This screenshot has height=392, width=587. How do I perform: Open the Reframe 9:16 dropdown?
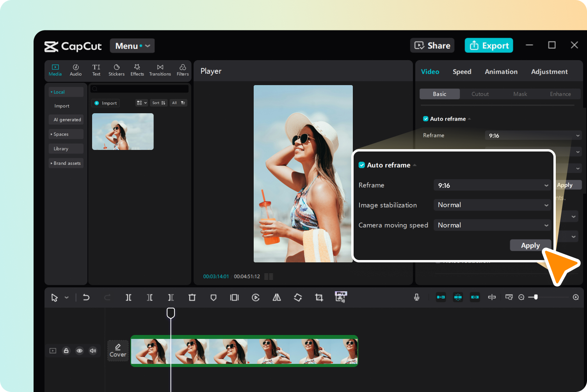coord(492,185)
